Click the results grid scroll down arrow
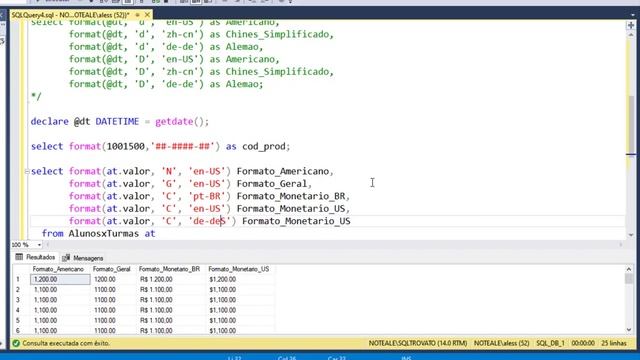The height and width of the screenshot is (360, 640). point(629,330)
